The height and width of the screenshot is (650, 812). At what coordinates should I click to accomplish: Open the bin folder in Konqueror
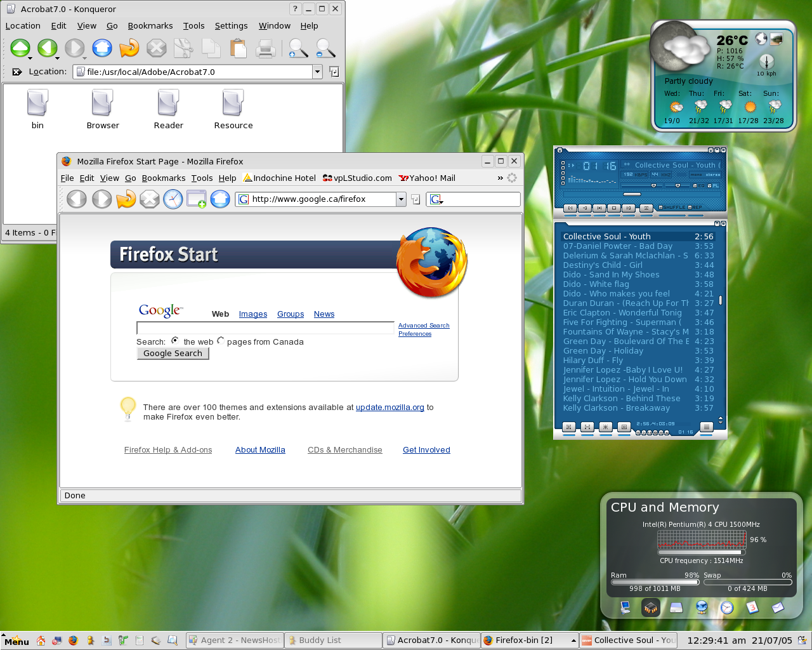tap(37, 109)
